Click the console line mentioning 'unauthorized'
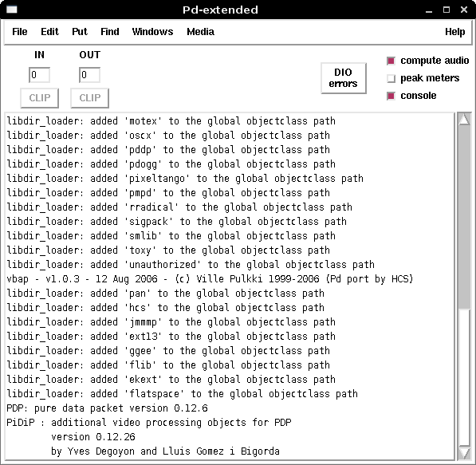The height and width of the screenshot is (465, 476). [191, 265]
